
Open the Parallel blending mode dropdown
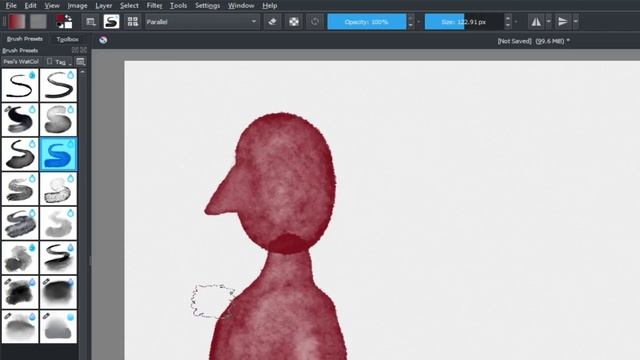(x=202, y=22)
